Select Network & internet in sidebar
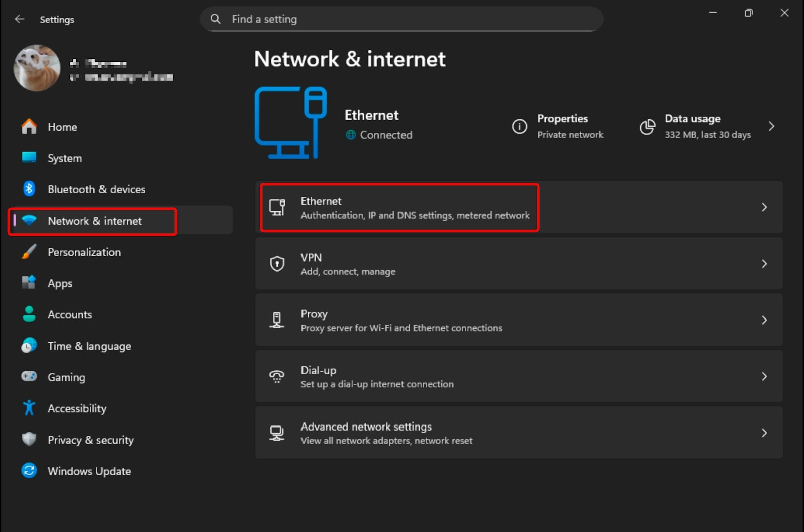804x532 pixels. 94,221
